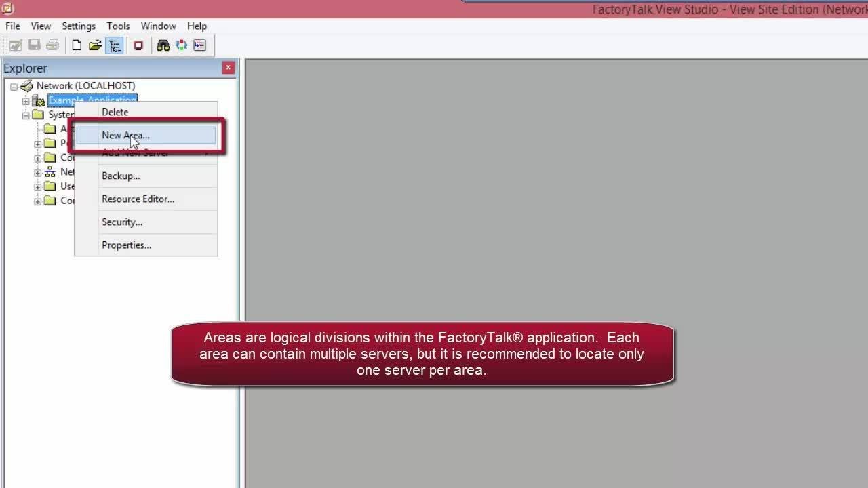
Task: Click the colorful circular arrows toolbar icon
Action: click(181, 45)
